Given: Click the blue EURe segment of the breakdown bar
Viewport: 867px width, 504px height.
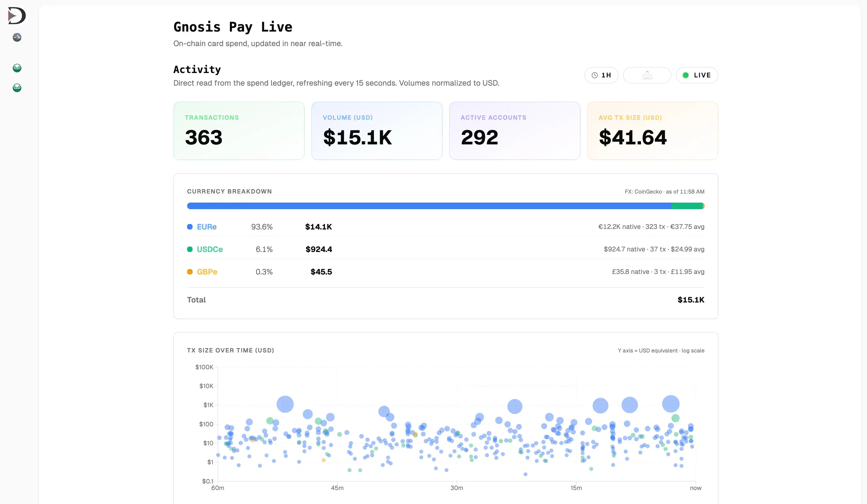Looking at the screenshot, I should click(429, 206).
